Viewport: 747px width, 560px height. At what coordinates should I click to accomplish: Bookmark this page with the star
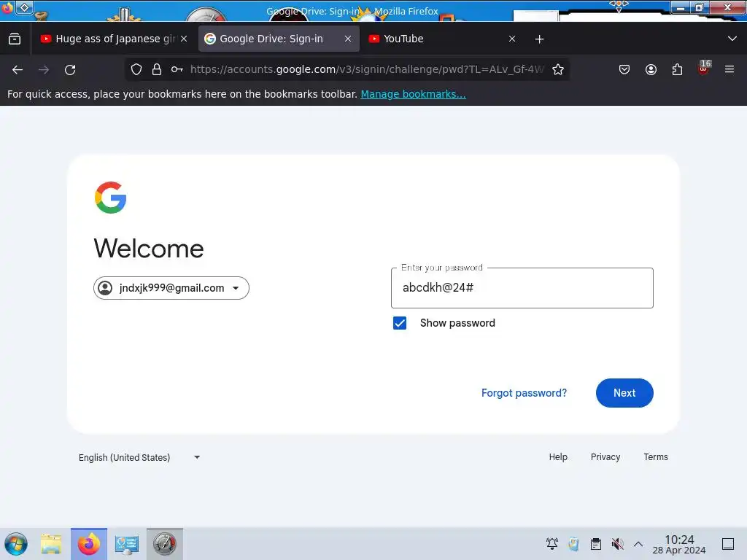pyautogui.click(x=558, y=69)
